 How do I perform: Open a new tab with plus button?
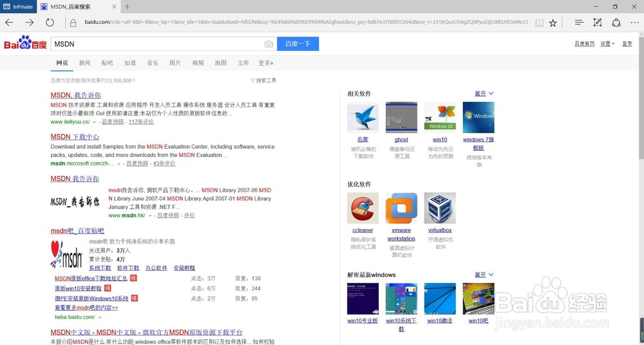click(x=128, y=6)
